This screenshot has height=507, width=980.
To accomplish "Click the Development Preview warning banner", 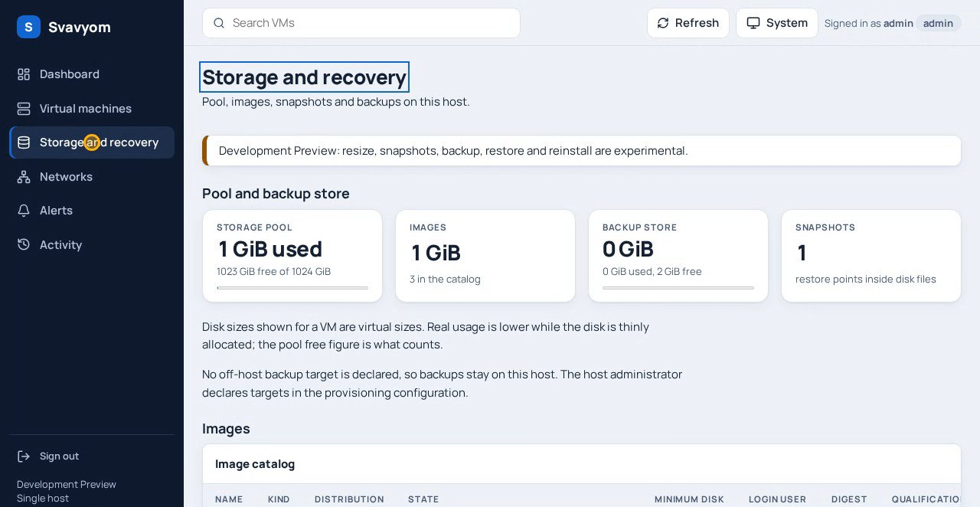I will pos(582,151).
